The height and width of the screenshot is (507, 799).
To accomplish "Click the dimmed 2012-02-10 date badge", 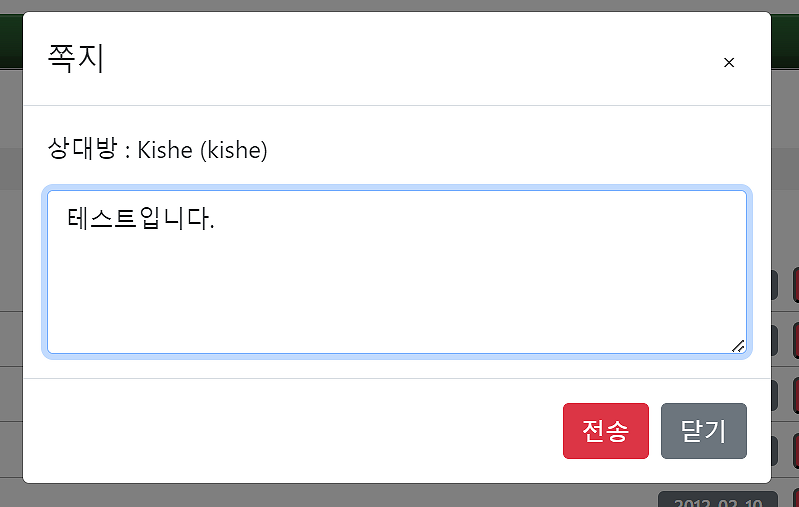I will point(712,500).
